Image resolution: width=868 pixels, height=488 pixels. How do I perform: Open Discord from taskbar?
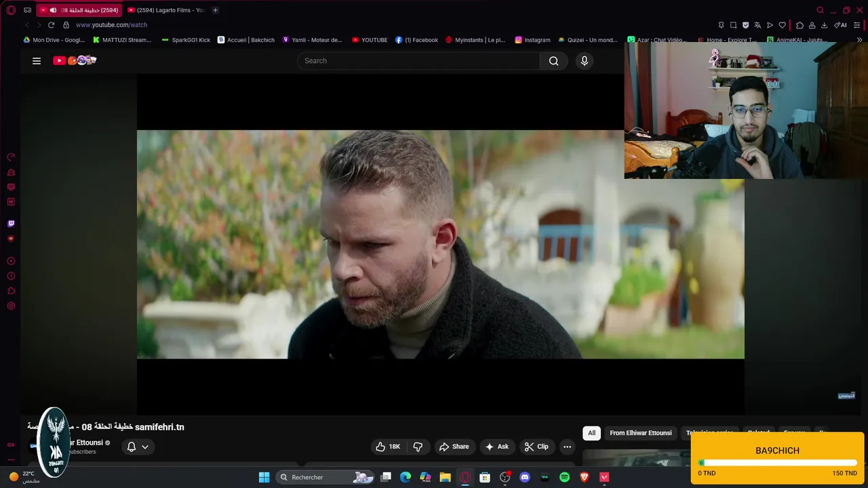(524, 477)
